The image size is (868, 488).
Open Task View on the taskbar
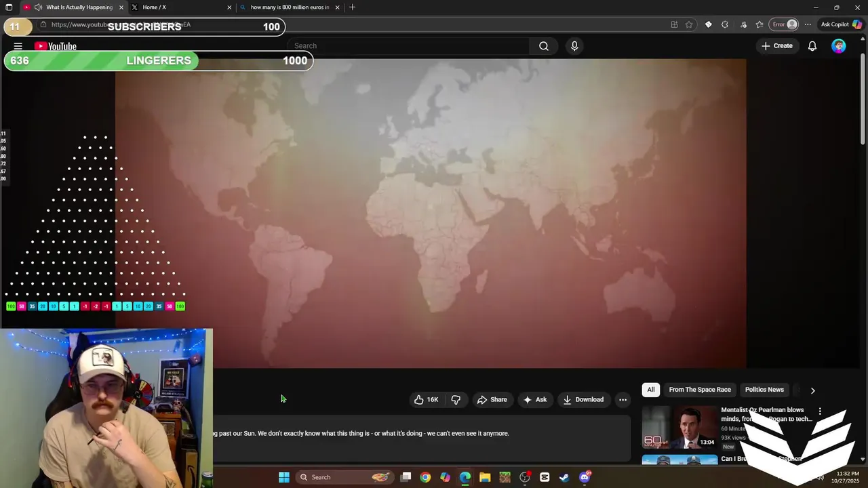coord(406,477)
